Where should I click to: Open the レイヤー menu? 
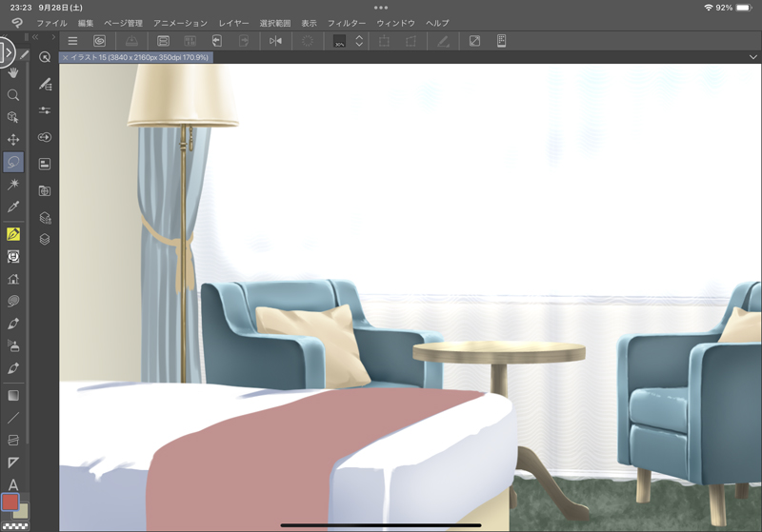[233, 22]
